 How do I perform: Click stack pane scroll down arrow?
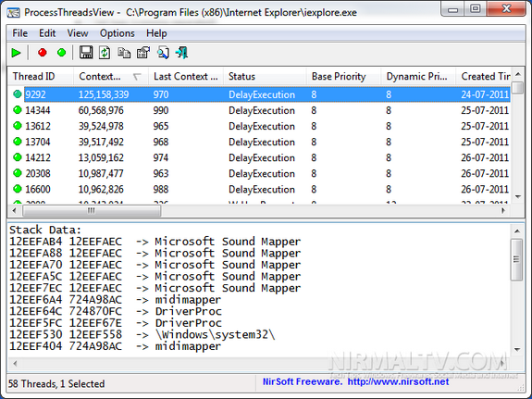[517, 349]
